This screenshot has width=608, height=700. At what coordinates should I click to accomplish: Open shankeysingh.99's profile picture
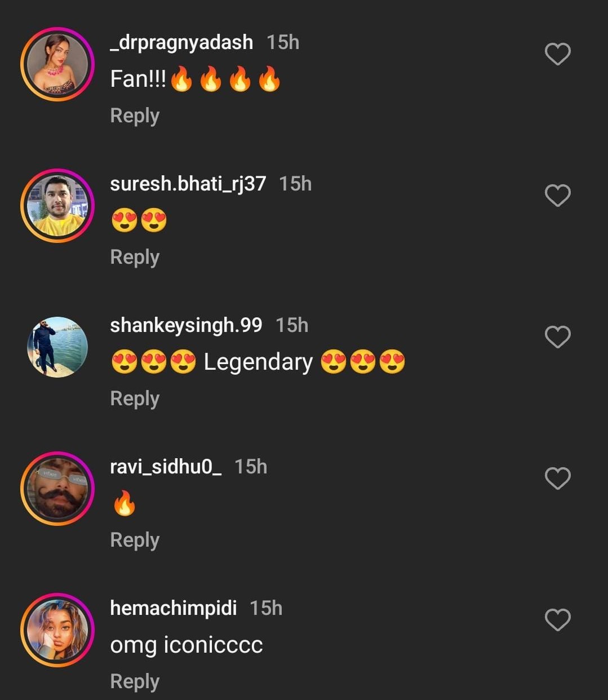point(57,347)
